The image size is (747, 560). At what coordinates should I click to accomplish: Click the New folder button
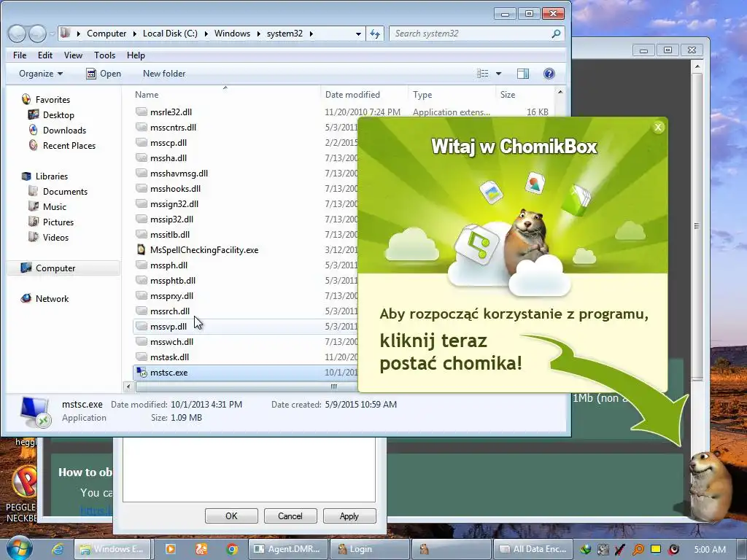(x=164, y=74)
